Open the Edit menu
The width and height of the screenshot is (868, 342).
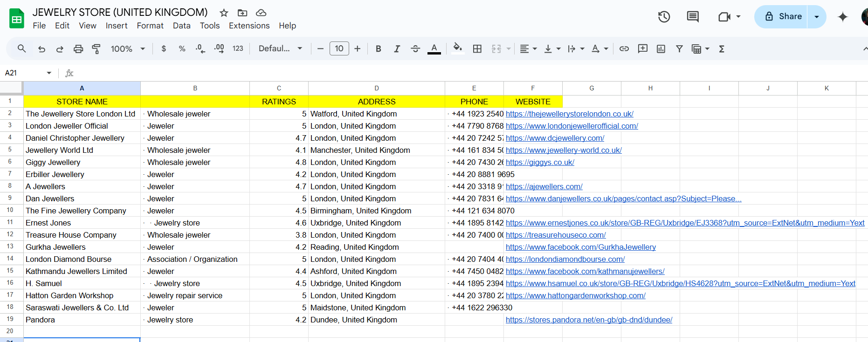tap(62, 26)
